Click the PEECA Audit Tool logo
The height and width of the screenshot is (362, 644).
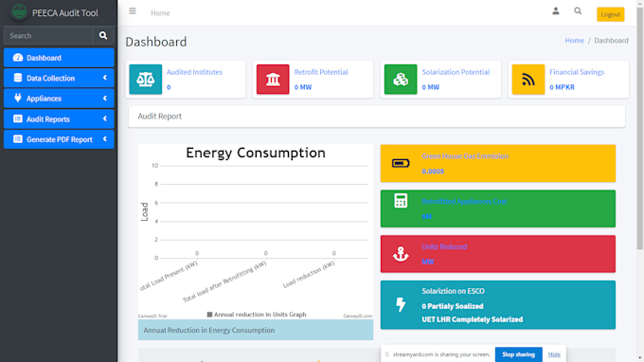[19, 12]
